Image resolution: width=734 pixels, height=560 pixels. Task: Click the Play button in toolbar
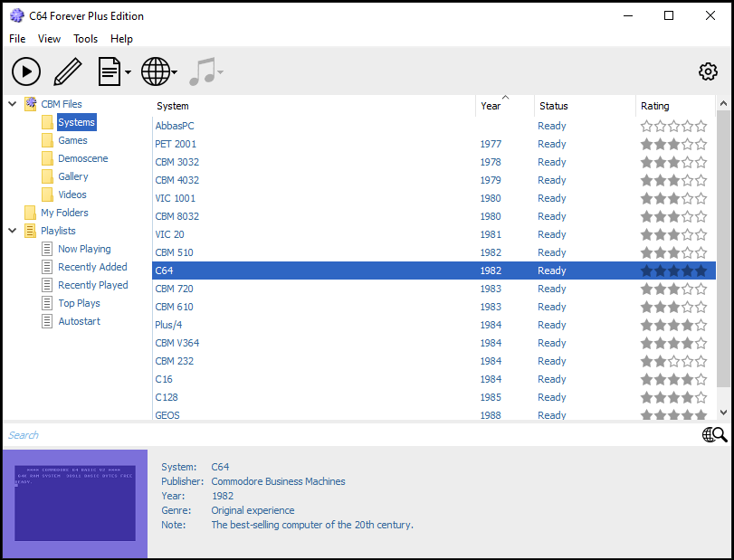[x=26, y=71]
